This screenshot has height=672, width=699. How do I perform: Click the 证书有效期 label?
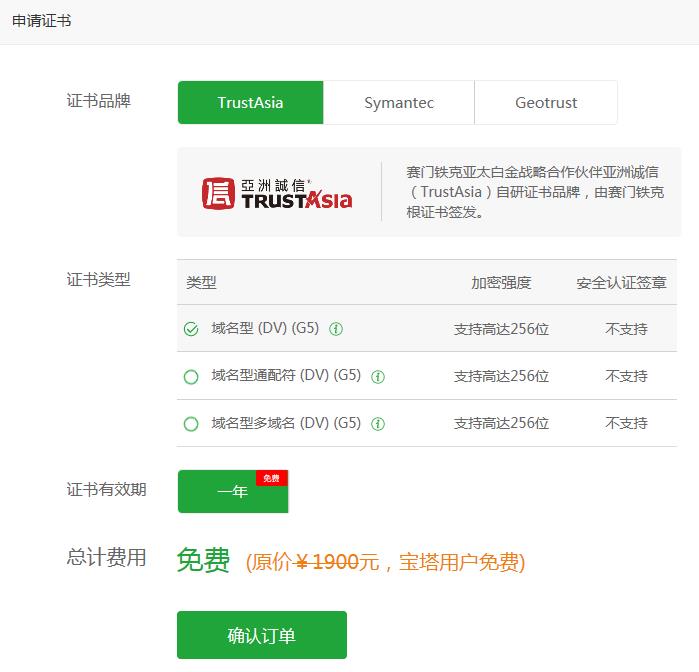[107, 490]
